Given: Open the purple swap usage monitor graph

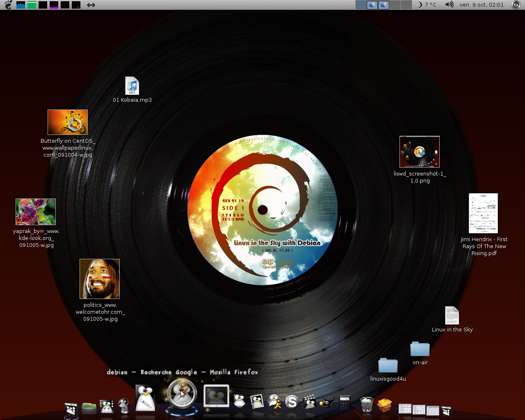Looking at the screenshot, I should (54, 5).
